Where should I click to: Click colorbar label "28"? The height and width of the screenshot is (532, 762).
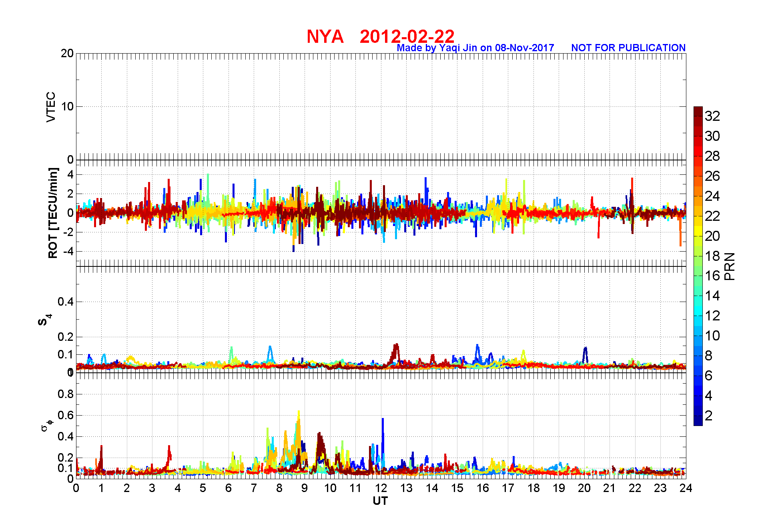712,156
